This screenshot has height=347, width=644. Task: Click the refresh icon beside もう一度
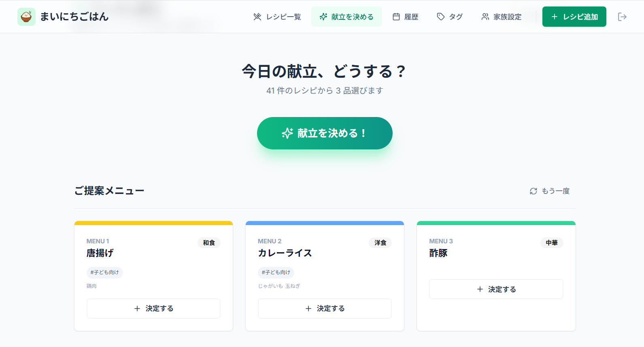coord(533,191)
